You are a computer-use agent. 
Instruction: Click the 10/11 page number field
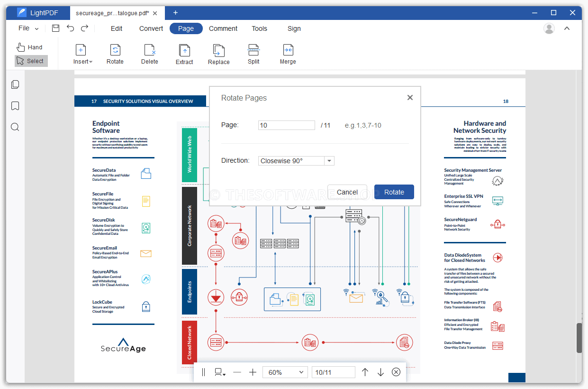point(334,372)
